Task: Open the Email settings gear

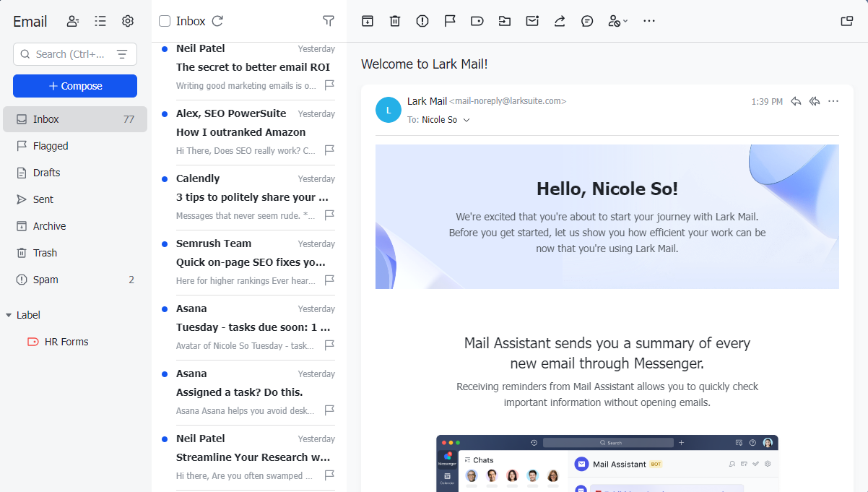Action: (128, 21)
